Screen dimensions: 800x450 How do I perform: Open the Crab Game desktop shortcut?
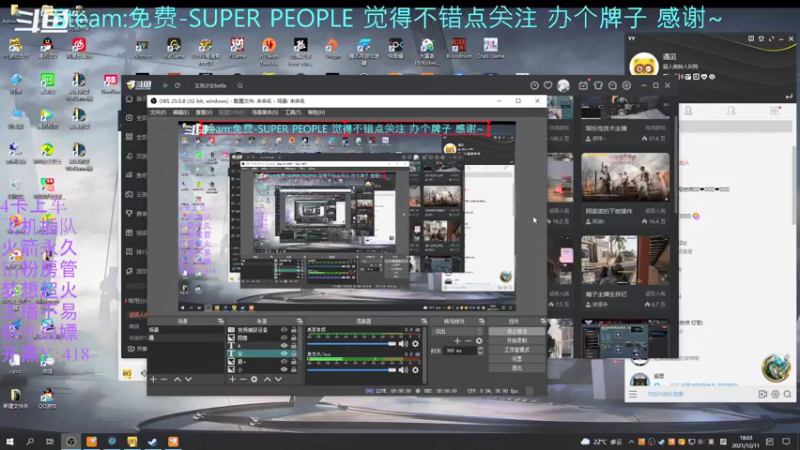pyautogui.click(x=490, y=48)
